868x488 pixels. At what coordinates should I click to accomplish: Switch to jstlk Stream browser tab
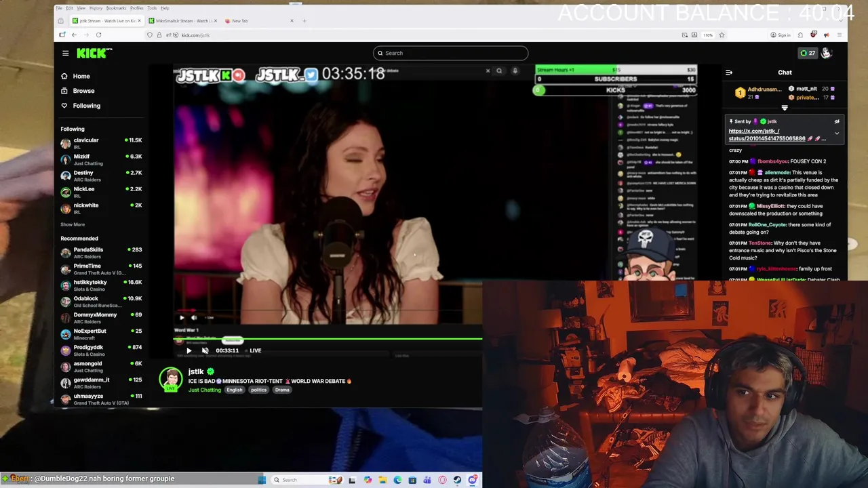point(106,21)
